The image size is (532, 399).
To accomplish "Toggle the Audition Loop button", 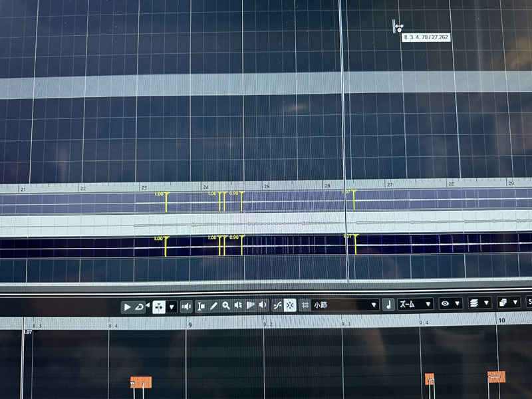I will (x=139, y=307).
